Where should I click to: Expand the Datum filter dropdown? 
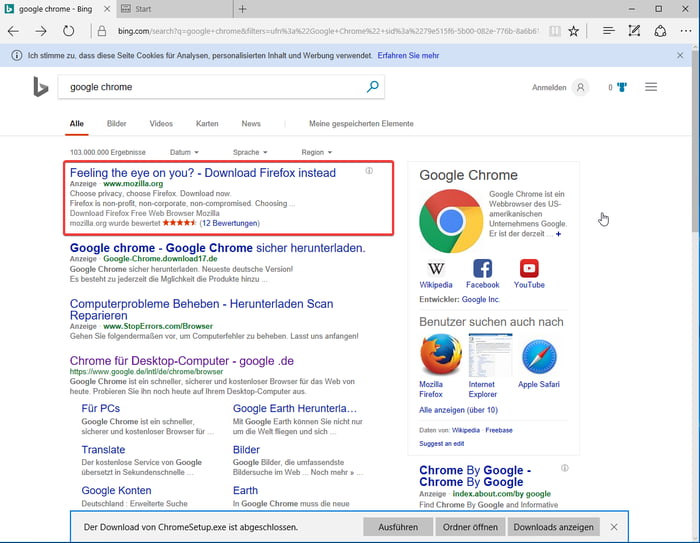pyautogui.click(x=184, y=152)
